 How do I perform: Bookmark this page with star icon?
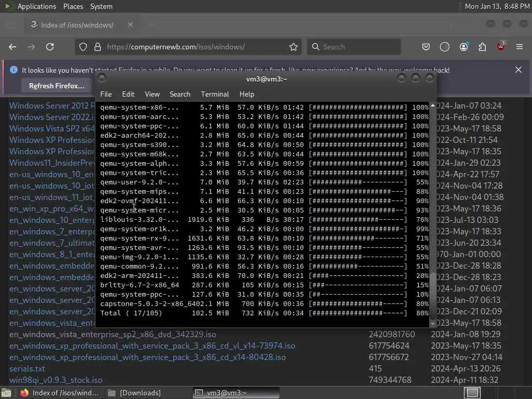294,47
